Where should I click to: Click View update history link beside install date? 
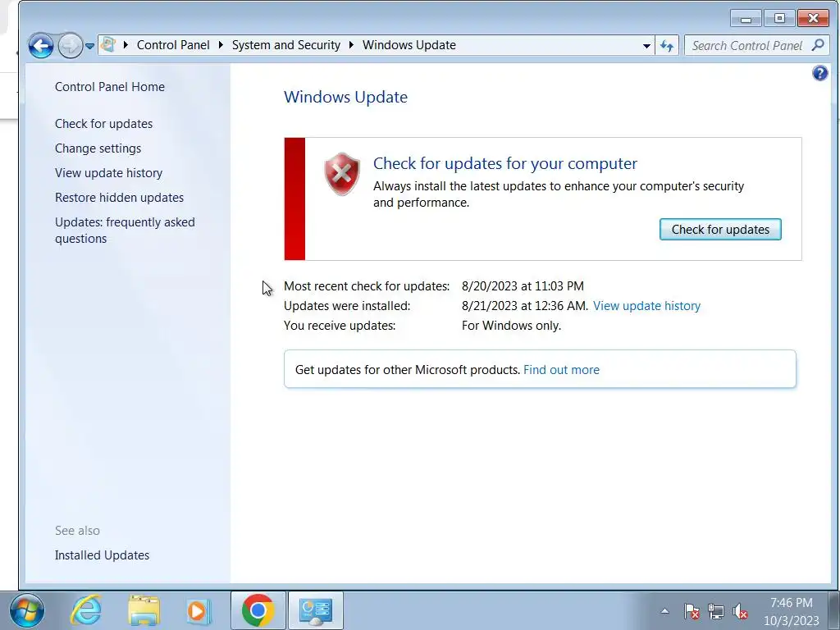coord(646,306)
